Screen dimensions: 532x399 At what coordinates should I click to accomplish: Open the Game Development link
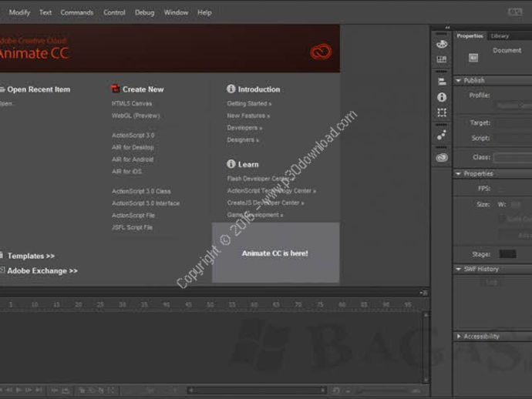254,215
